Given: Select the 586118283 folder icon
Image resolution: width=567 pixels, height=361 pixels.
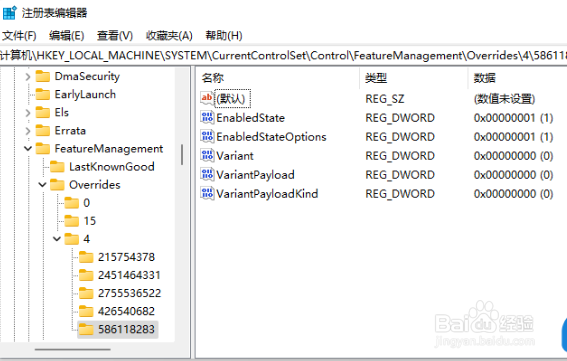Looking at the screenshot, I should click(x=86, y=330).
